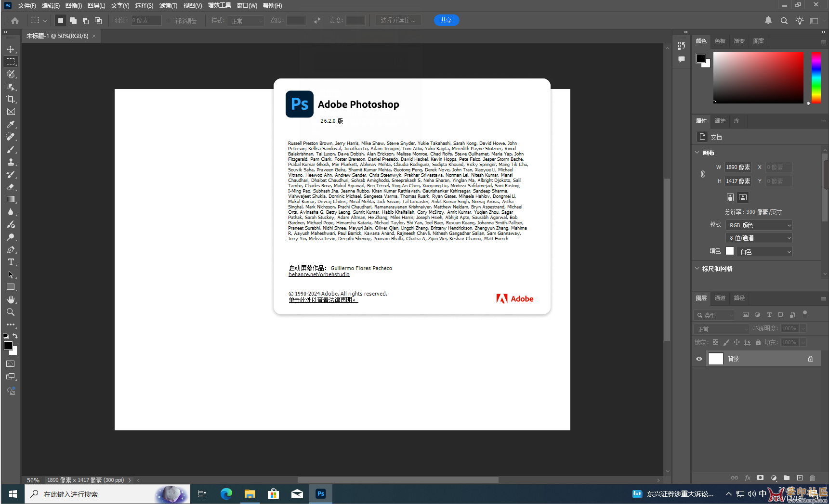Click the canvas width 1890 像素 field
Image resolution: width=829 pixels, height=504 pixels.
click(x=738, y=167)
